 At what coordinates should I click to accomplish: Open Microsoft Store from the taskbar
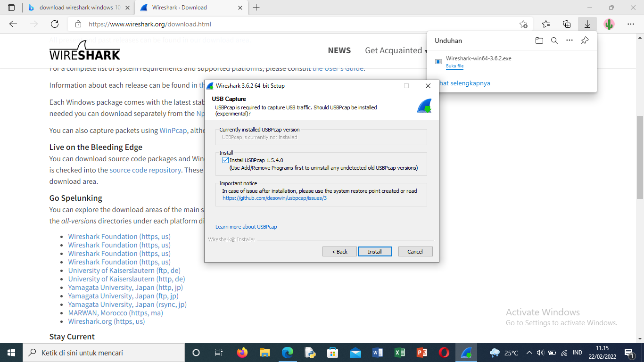pos(332,353)
